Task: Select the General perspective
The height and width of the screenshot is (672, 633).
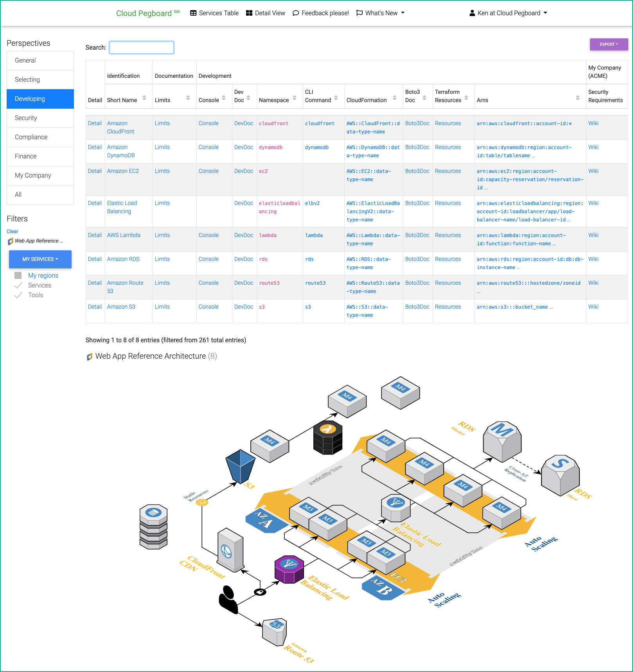Action: click(x=40, y=61)
